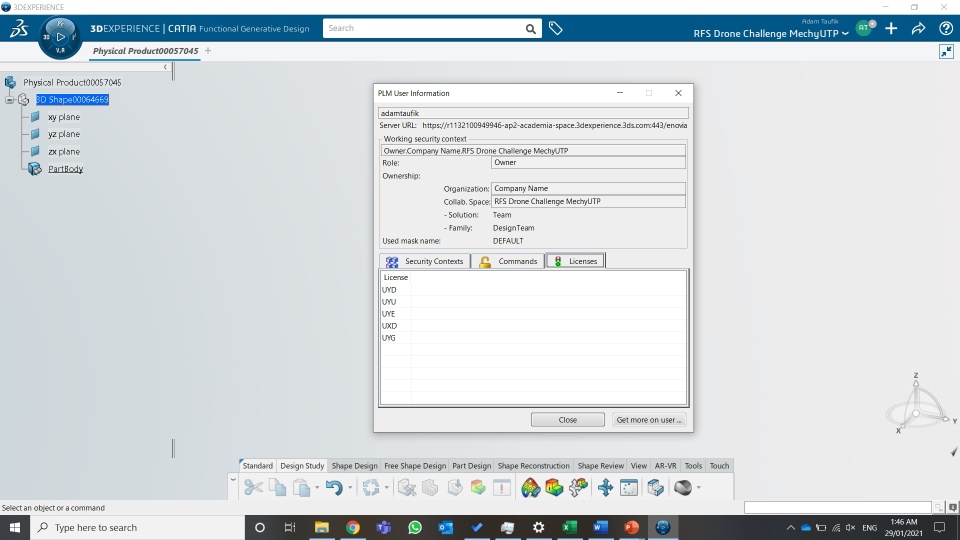Click the UYG license row

533,338
